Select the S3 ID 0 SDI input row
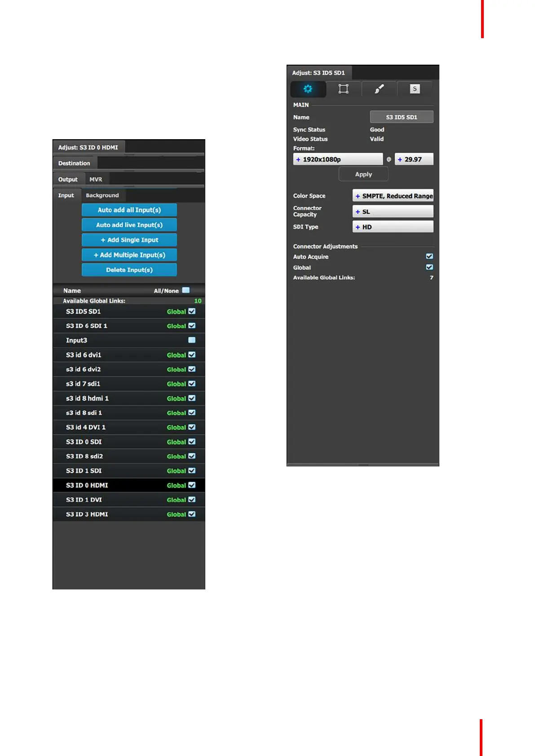This screenshot has height=756, width=535. (x=129, y=442)
